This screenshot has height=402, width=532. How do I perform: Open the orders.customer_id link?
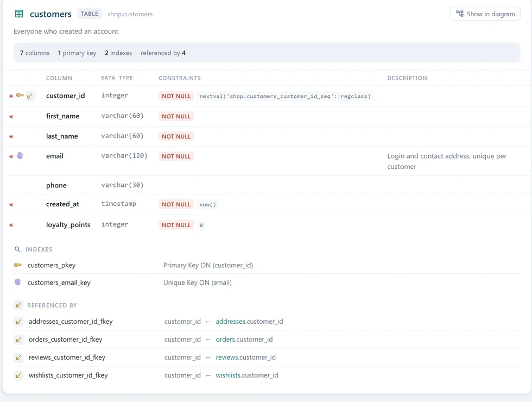coord(244,340)
